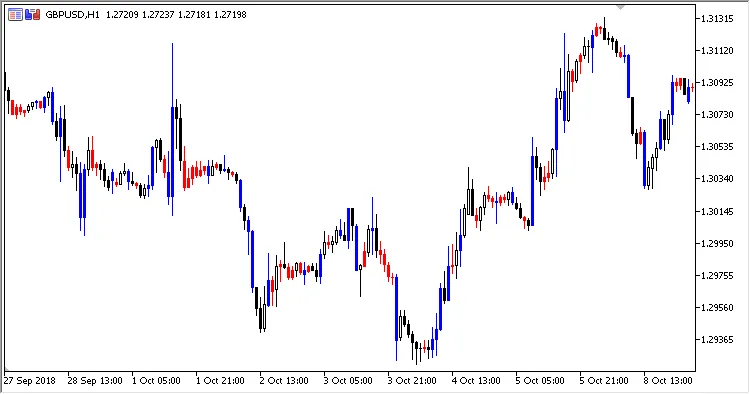Click the 5 Oct 05:00 time label
Image resolution: width=750 pixels, height=394 pixels.
tap(540, 381)
